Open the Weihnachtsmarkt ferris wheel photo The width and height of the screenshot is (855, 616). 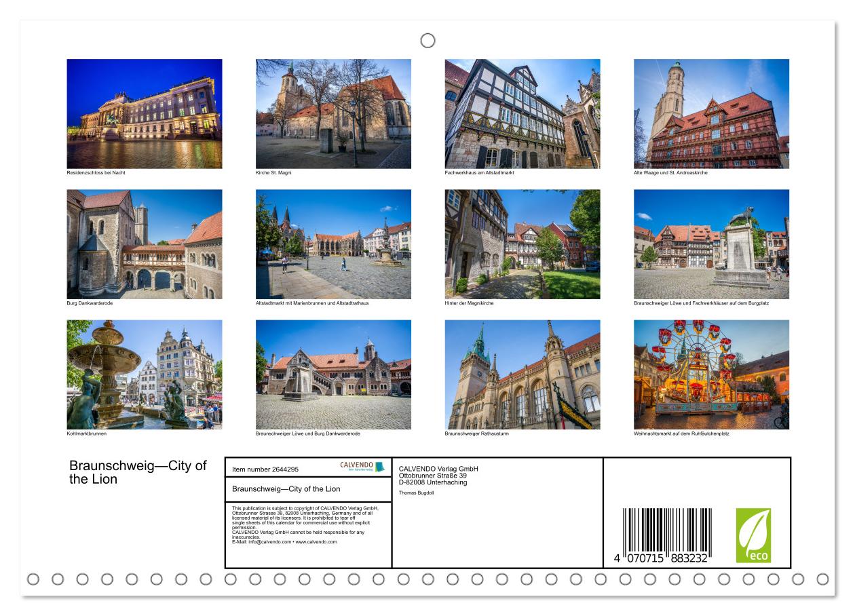711,374
